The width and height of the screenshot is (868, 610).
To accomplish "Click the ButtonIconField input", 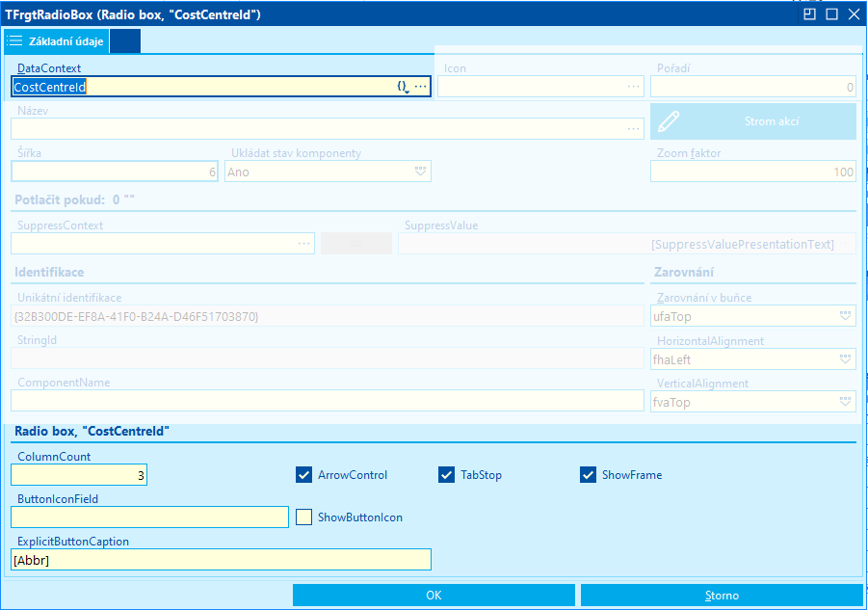I will [150, 517].
